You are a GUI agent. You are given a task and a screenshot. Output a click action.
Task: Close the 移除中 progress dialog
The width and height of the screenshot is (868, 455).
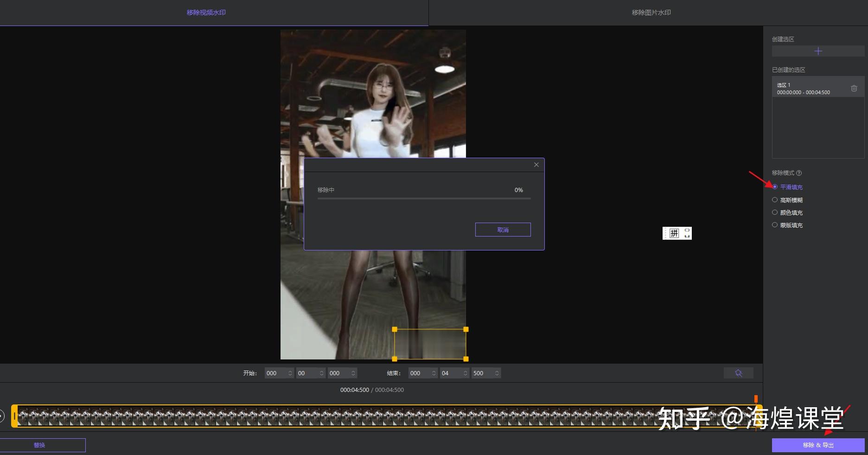tap(536, 165)
